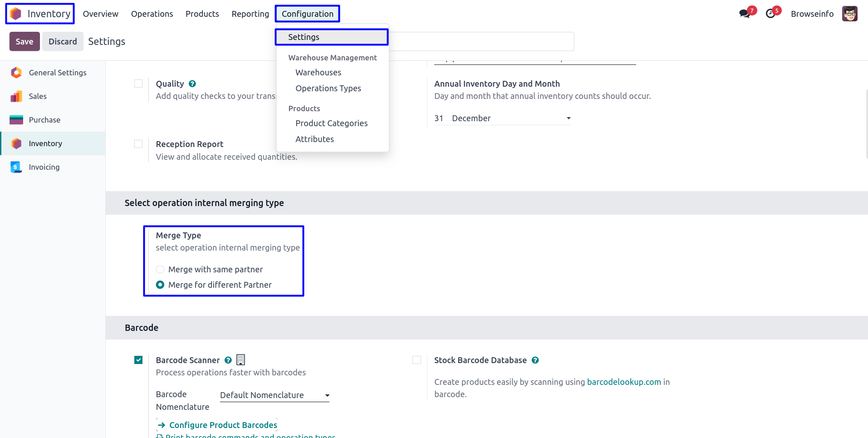This screenshot has width=868, height=438.
Task: Click the Inventory app logo icon
Action: point(16,14)
